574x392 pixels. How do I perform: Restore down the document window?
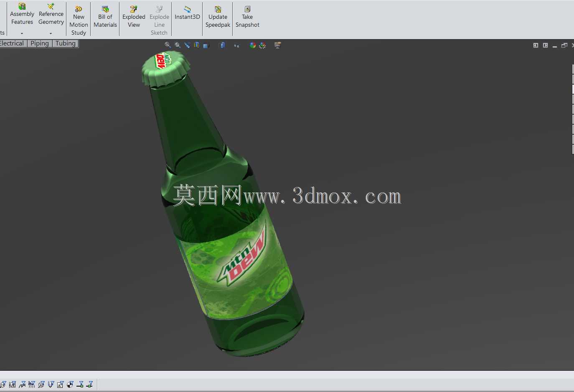coord(564,45)
